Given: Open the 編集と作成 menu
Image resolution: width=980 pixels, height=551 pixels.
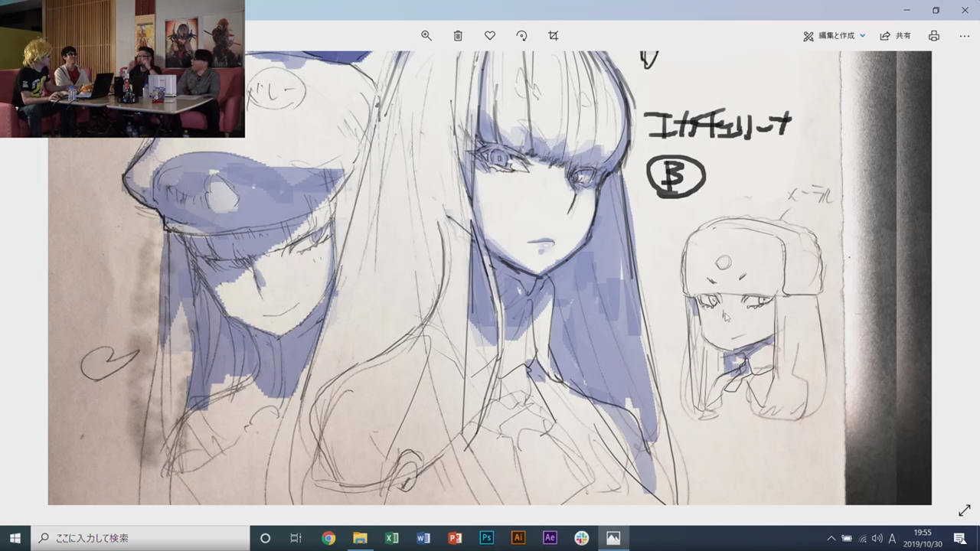Looking at the screenshot, I should pos(835,36).
